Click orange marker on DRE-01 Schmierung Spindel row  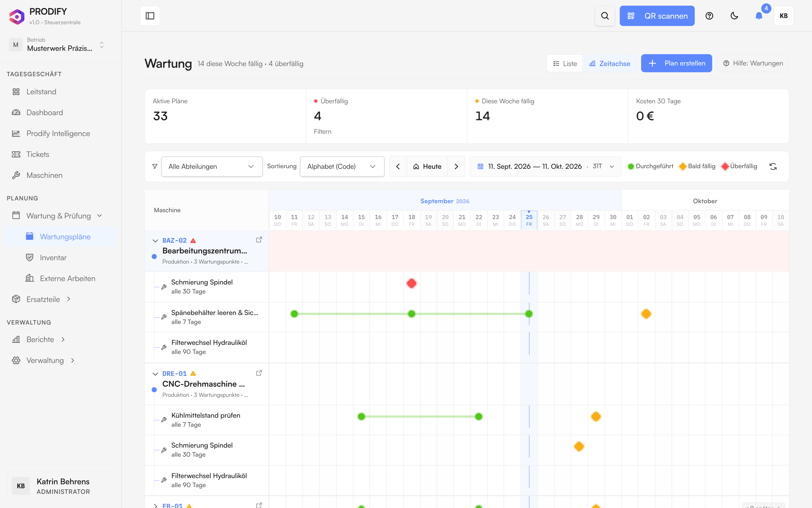tap(579, 446)
